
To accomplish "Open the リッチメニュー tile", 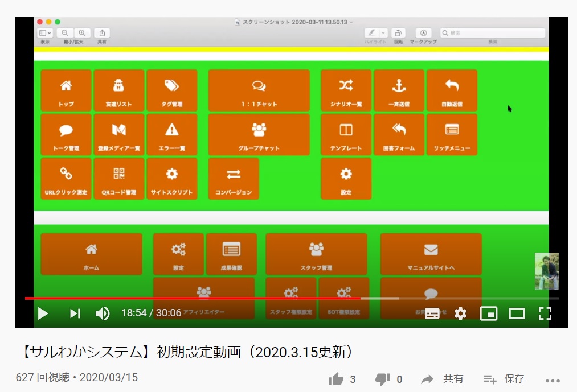I will 452,135.
